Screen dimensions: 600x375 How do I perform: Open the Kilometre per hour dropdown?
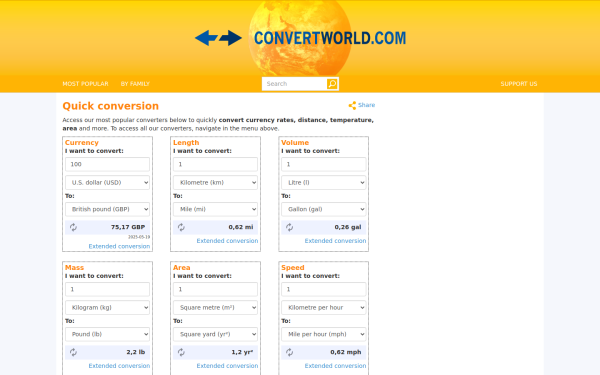(324, 308)
